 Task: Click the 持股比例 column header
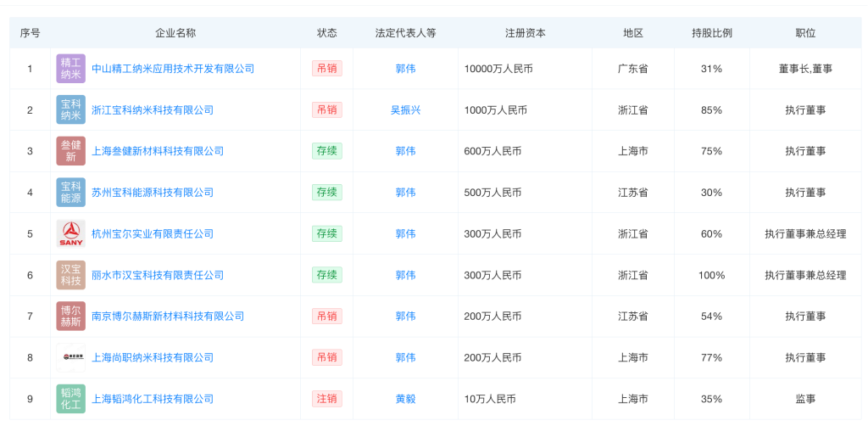click(x=712, y=33)
